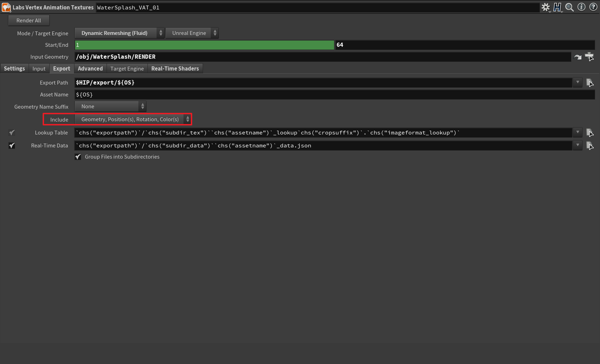
Task: Click the Lookup Table expression field
Action: (324, 133)
